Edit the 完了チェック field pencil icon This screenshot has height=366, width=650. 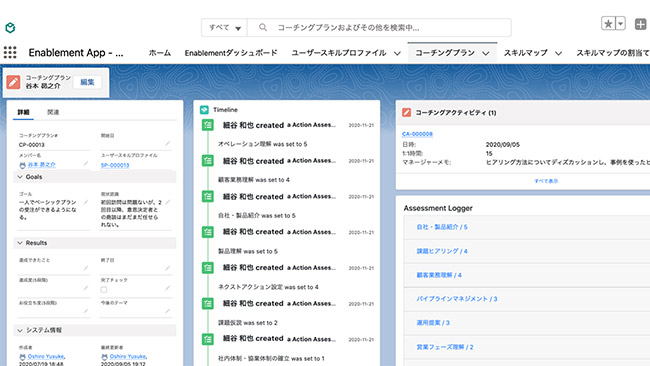[167, 288]
